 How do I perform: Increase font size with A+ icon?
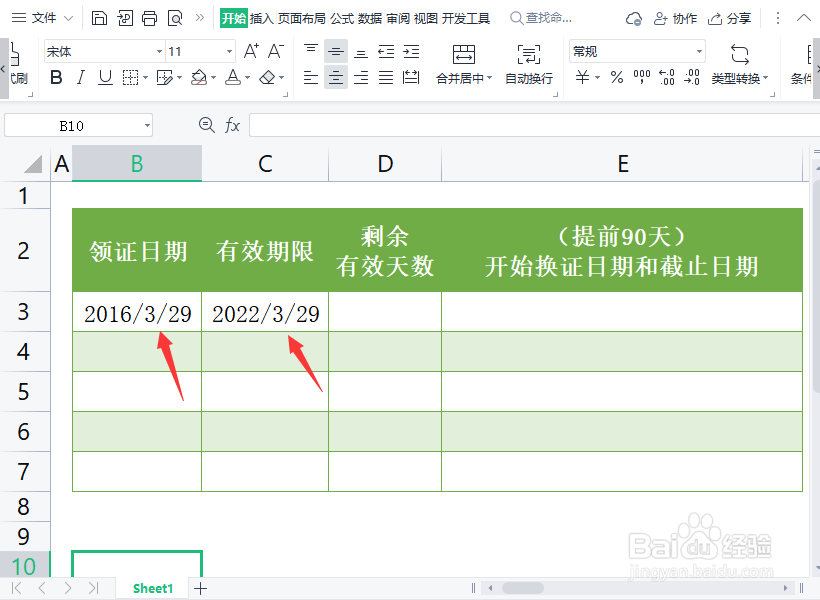[x=251, y=51]
